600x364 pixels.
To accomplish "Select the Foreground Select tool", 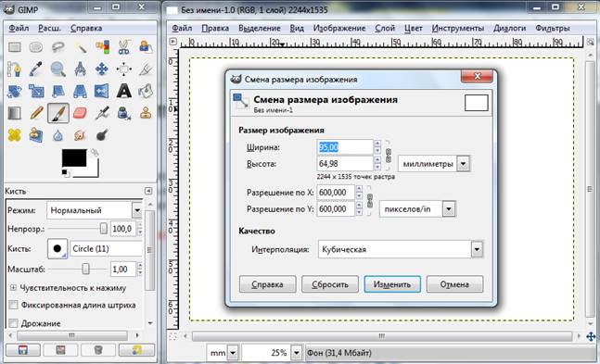I will pyautogui.click(x=146, y=47).
